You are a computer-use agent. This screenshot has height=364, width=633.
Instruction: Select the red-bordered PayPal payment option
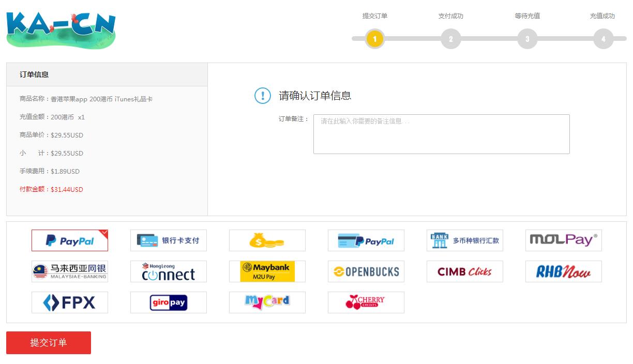pos(70,240)
